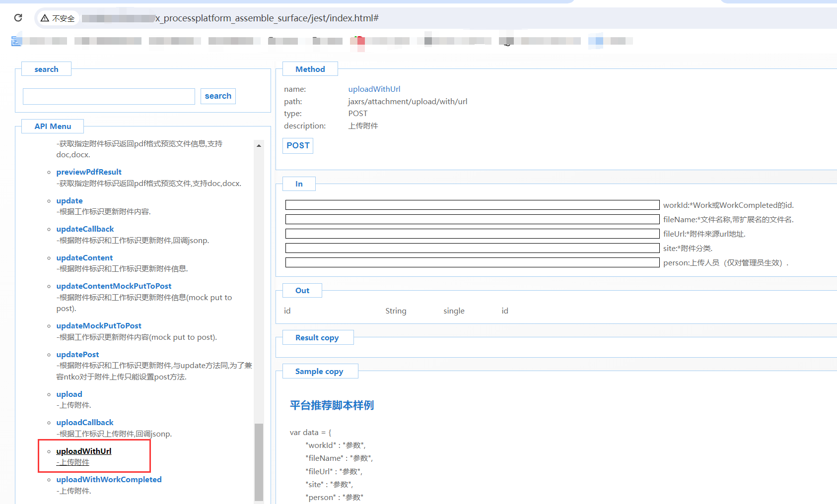The width and height of the screenshot is (837, 504).
Task: Open the updatePost API entry
Action: tap(77, 355)
